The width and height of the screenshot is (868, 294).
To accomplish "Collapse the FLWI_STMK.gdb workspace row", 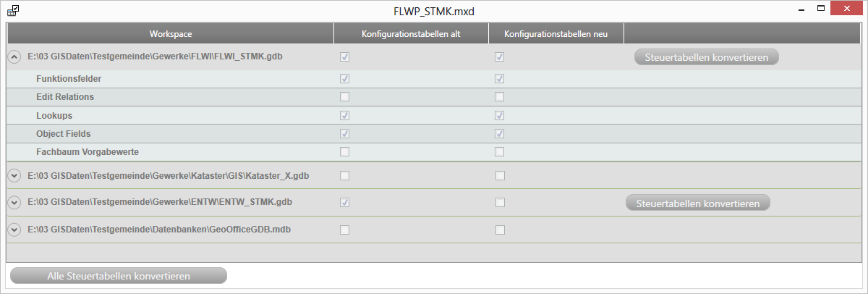I will (x=14, y=56).
